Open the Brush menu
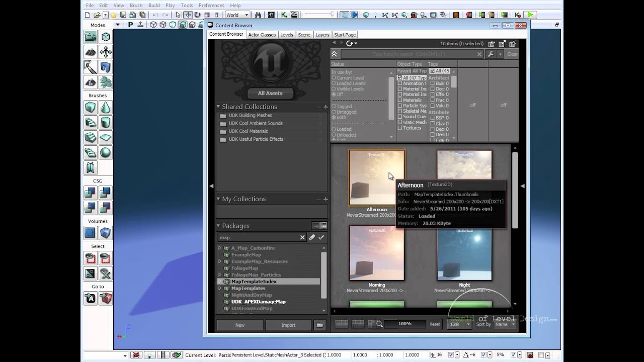Image resolution: width=644 pixels, height=362 pixels. point(136,5)
